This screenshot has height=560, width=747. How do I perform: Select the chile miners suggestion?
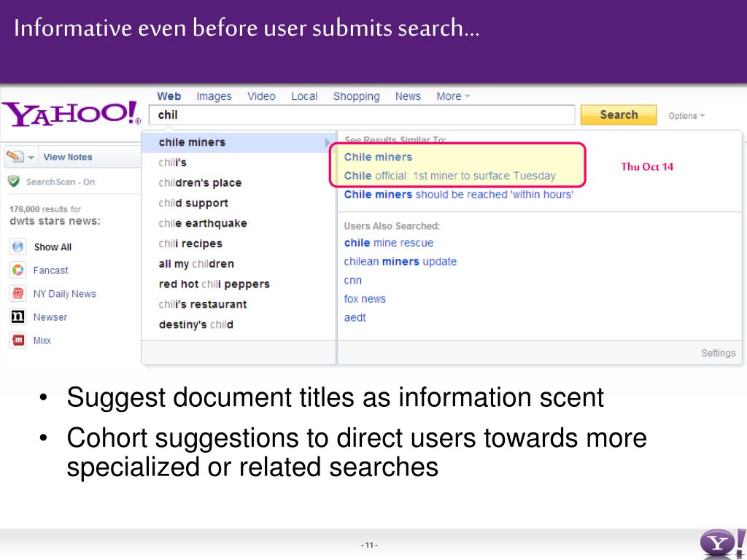point(239,142)
